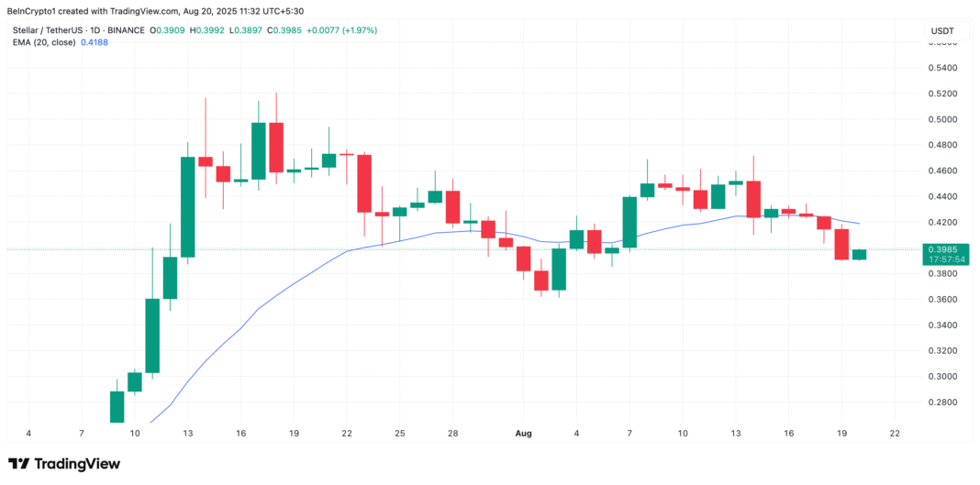
Task: Click the 22 date label at far right of axis
Action: pos(895,433)
